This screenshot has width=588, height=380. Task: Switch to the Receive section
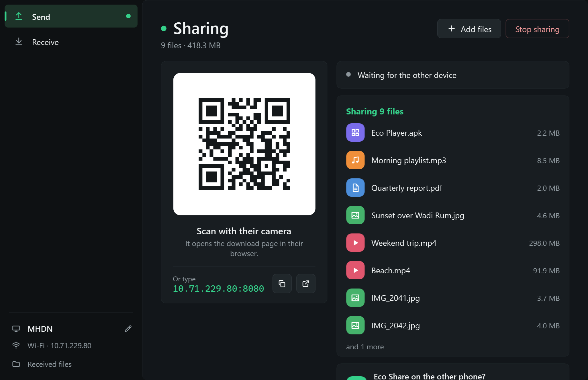click(71, 42)
